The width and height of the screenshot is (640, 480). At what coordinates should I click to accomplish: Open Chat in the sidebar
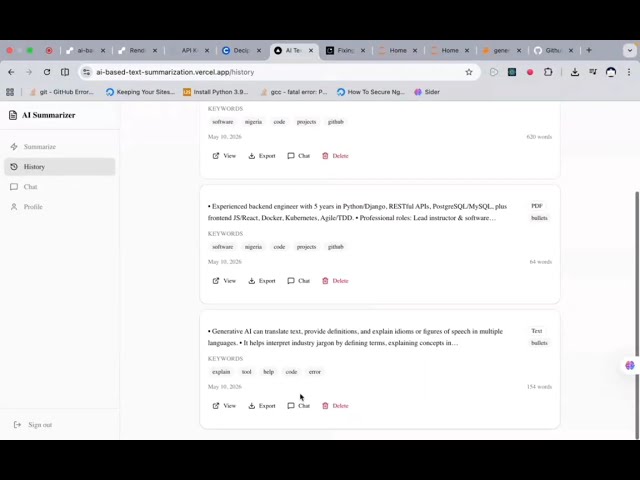click(x=60, y=187)
